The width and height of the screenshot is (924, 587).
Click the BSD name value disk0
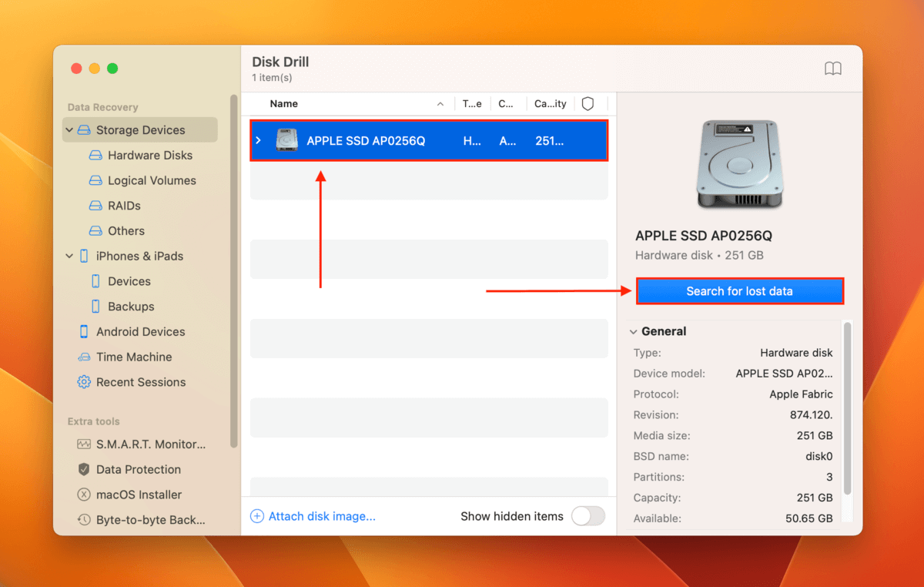click(x=819, y=456)
